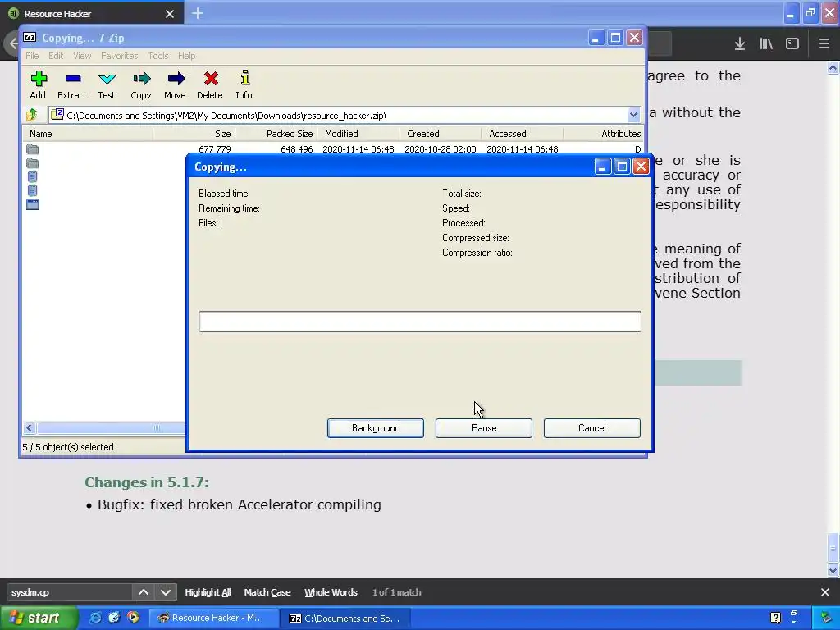This screenshot has width=840, height=630.
Task: Click the 7-Zip horizontal scrollbar left arrow
Action: [30, 427]
